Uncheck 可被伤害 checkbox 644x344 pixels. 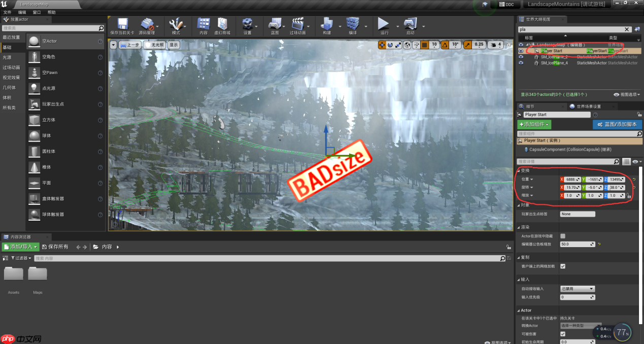click(x=563, y=334)
